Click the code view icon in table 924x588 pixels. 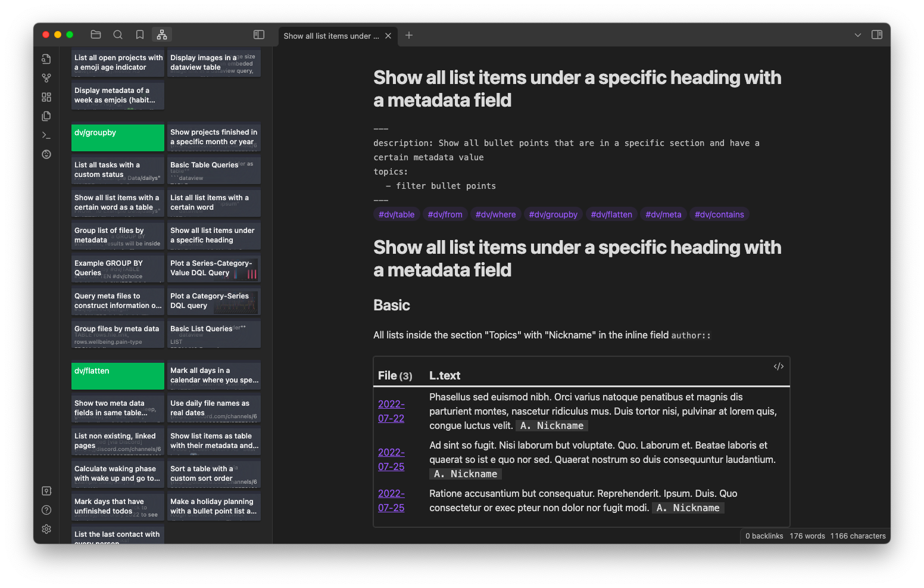coord(779,366)
